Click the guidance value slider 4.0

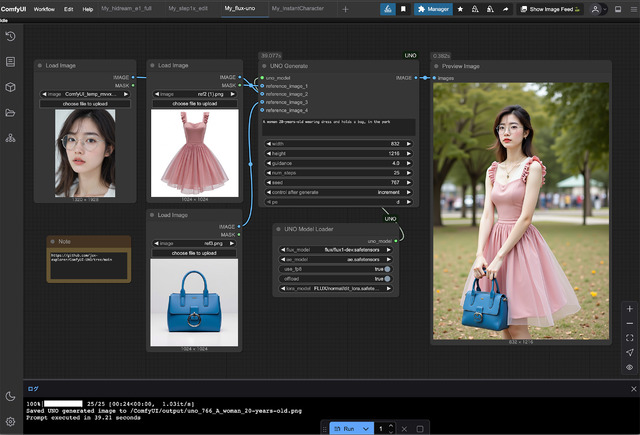[338, 163]
